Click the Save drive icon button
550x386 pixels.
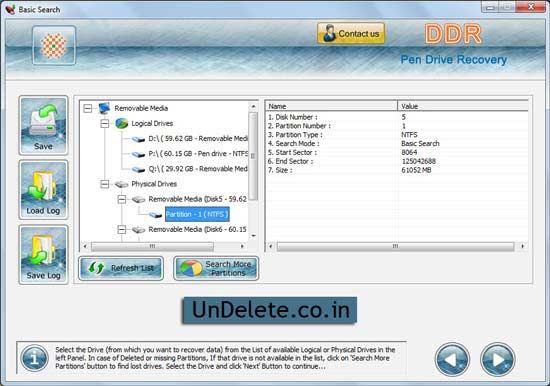click(43, 125)
